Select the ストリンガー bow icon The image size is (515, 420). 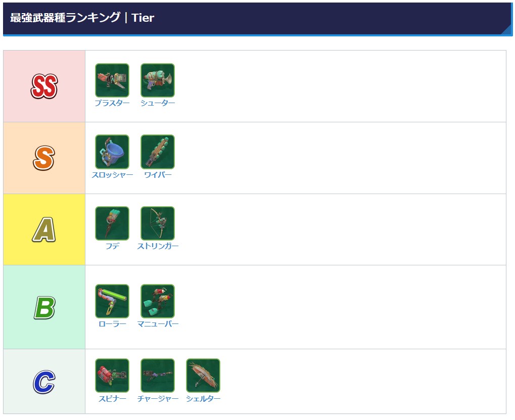(x=158, y=223)
